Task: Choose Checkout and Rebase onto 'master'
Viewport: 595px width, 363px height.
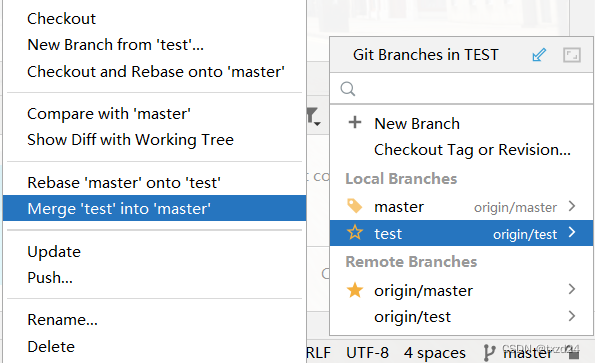Action: point(156,72)
